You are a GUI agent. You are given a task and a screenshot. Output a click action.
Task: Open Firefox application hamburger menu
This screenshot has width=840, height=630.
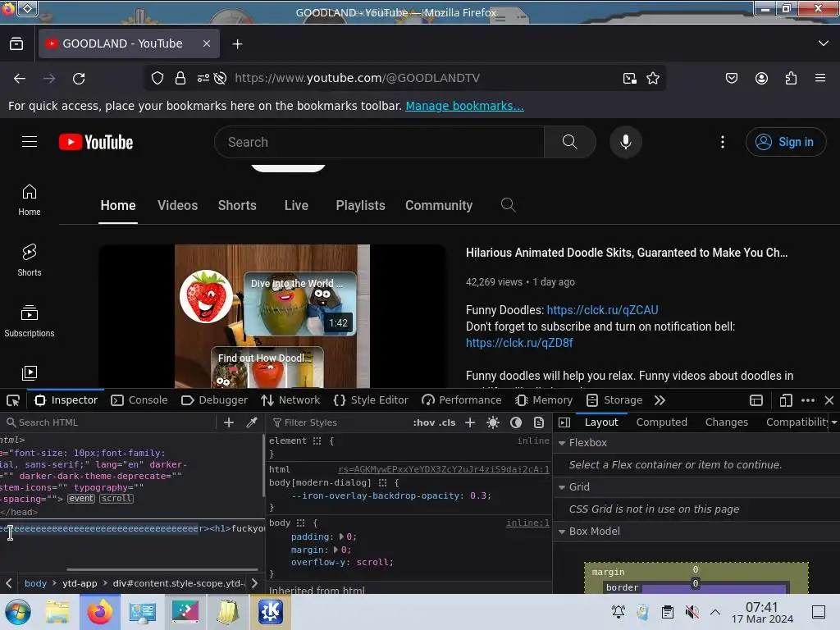tap(820, 78)
